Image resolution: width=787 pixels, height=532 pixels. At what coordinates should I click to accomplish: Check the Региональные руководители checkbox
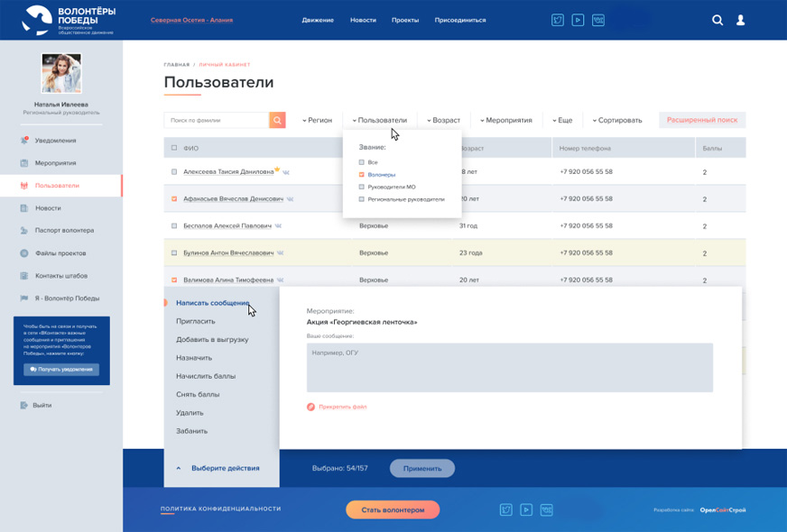[362, 199]
